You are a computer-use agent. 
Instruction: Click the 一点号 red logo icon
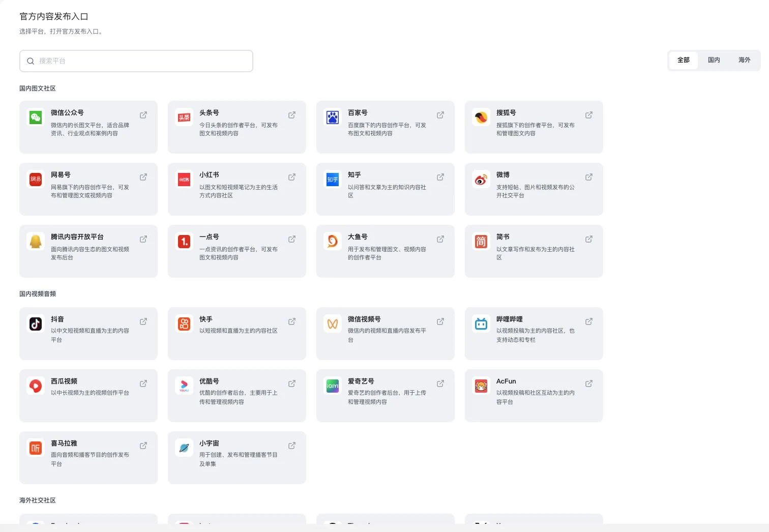(184, 242)
